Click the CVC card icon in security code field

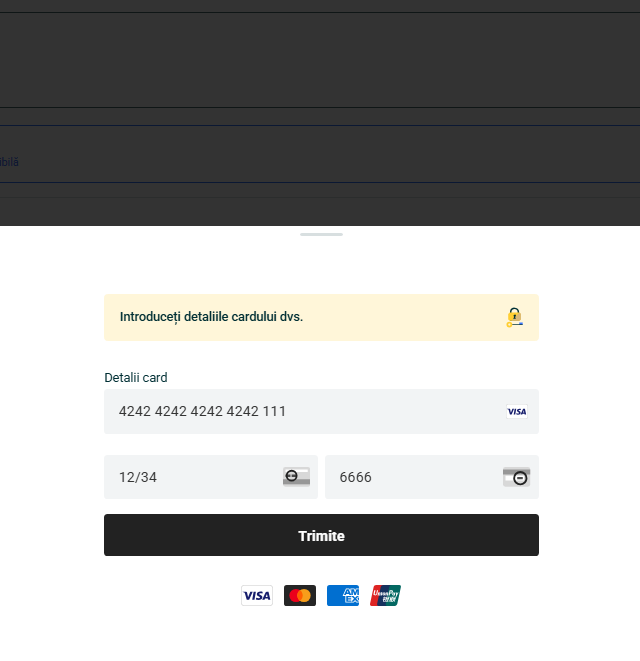[x=516, y=477]
